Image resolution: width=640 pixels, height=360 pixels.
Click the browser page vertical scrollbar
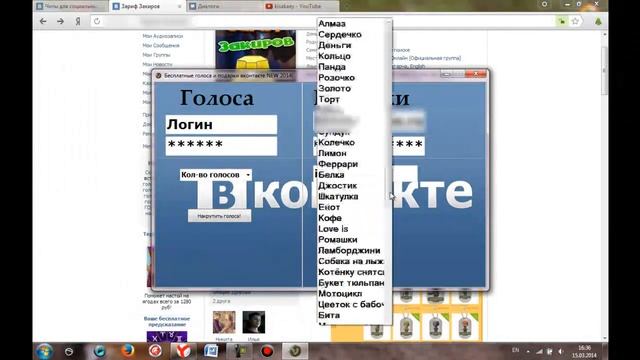605,186
